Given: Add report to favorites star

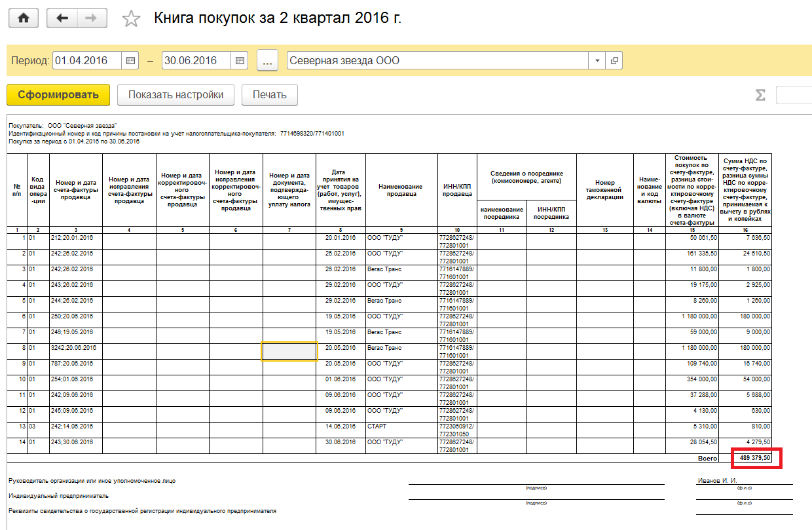Looking at the screenshot, I should 132,19.
